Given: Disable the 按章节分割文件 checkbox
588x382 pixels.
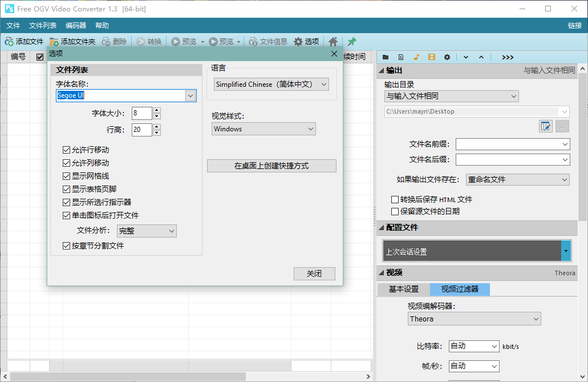Looking at the screenshot, I should coord(67,246).
